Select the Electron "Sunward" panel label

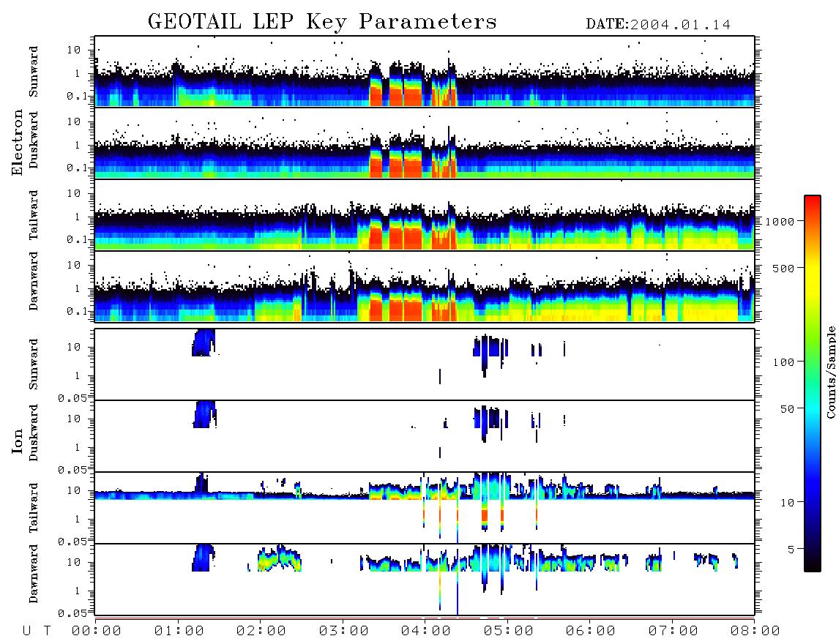point(34,72)
